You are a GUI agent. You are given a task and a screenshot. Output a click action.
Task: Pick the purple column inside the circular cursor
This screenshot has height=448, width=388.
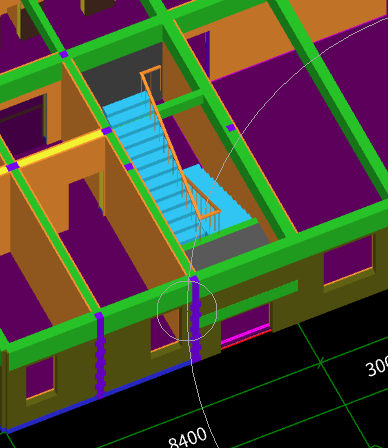click(x=195, y=319)
